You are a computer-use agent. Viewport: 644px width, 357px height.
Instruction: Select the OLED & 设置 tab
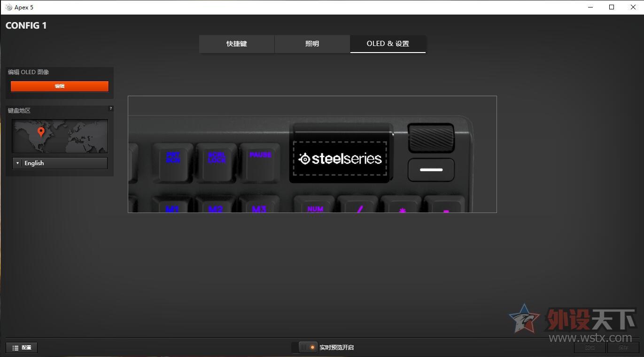click(388, 44)
